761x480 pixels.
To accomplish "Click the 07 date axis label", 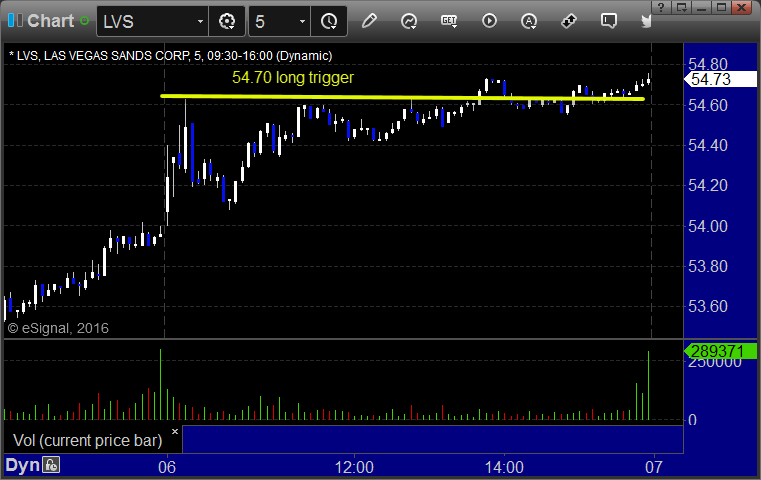I will click(x=654, y=467).
